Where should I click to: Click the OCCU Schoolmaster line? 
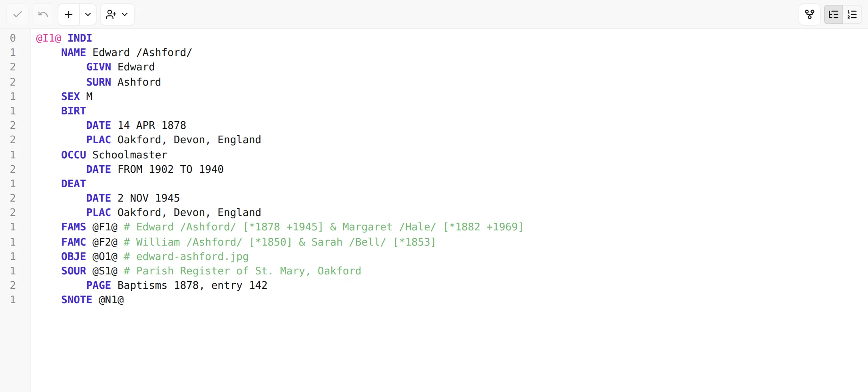click(x=114, y=155)
